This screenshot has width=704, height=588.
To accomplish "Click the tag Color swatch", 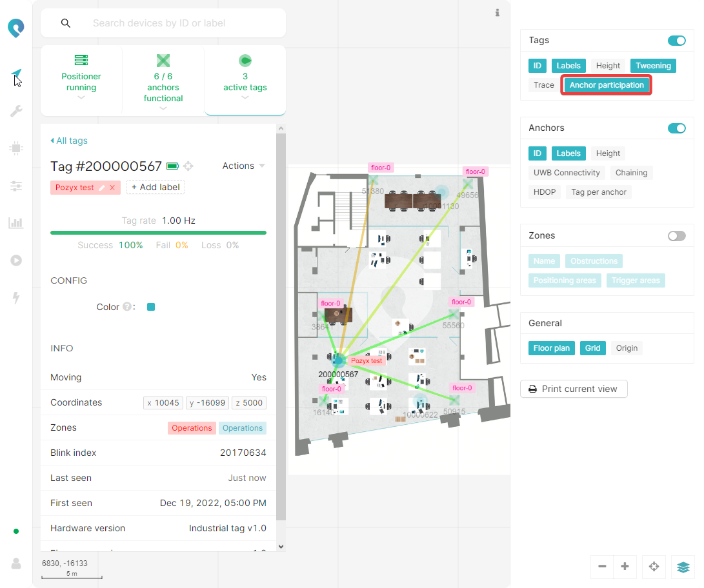I will 151,307.
